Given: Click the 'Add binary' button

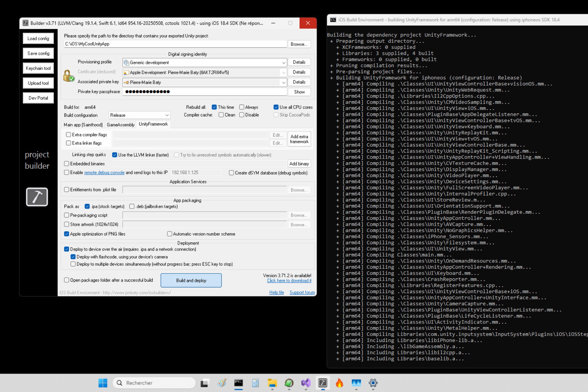Looking at the screenshot, I should (x=299, y=164).
